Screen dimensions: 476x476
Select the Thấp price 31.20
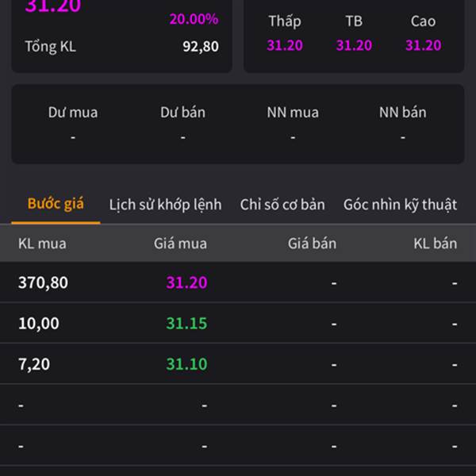point(285,45)
